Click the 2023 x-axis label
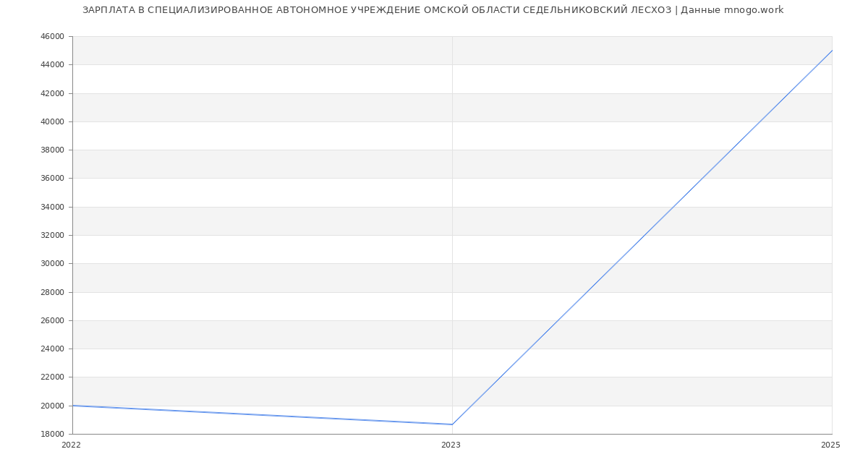 pos(451,445)
